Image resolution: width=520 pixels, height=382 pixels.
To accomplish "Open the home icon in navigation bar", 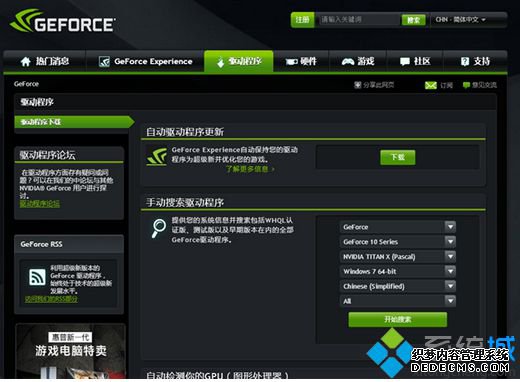I will pyautogui.click(x=25, y=61).
